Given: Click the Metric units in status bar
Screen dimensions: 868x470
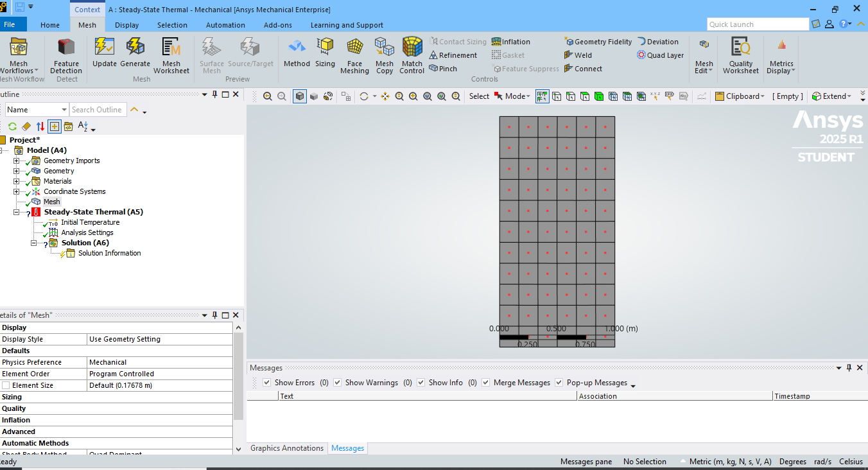Looking at the screenshot, I should pos(731,462).
